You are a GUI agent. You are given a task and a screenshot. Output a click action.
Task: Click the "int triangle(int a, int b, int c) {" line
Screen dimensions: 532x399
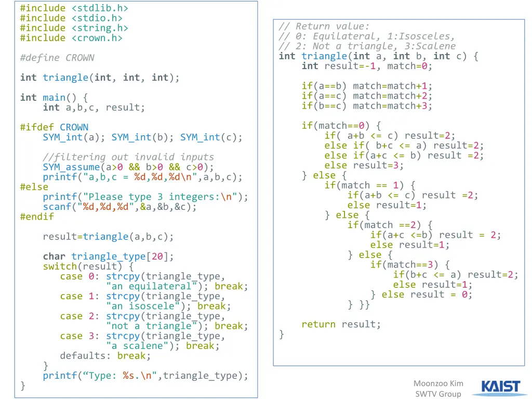pyautogui.click(x=379, y=56)
